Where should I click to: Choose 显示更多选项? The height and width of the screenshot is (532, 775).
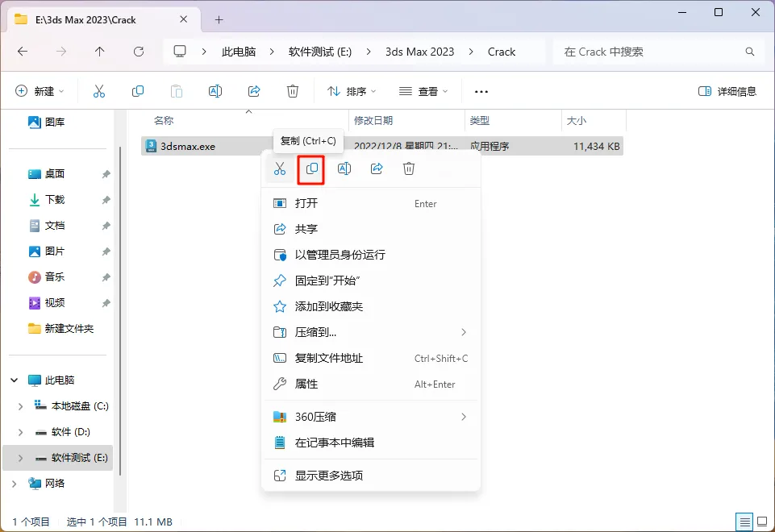point(371,476)
